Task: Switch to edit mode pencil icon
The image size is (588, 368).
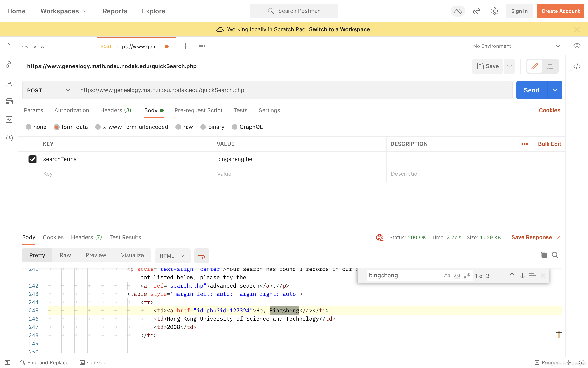Action: click(x=534, y=66)
